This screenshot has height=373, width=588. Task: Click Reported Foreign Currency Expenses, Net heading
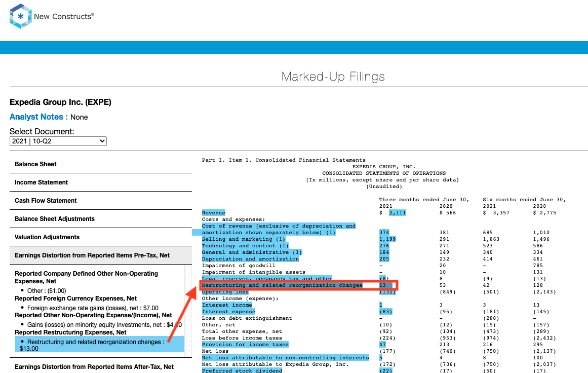click(x=76, y=299)
